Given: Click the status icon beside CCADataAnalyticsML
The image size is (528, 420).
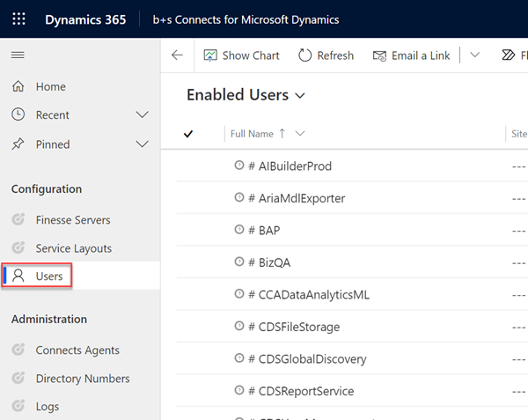Looking at the screenshot, I should [239, 294].
